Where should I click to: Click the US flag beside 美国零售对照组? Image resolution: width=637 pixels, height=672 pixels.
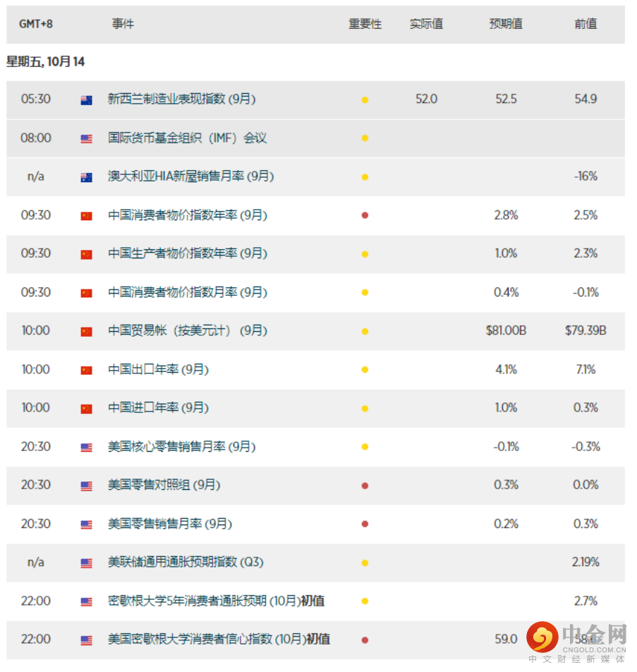click(86, 486)
